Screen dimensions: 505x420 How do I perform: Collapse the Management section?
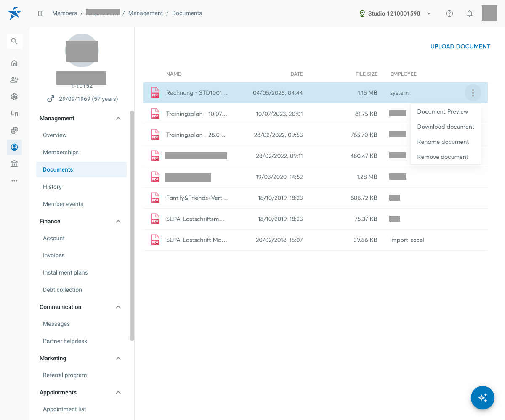[x=118, y=119]
